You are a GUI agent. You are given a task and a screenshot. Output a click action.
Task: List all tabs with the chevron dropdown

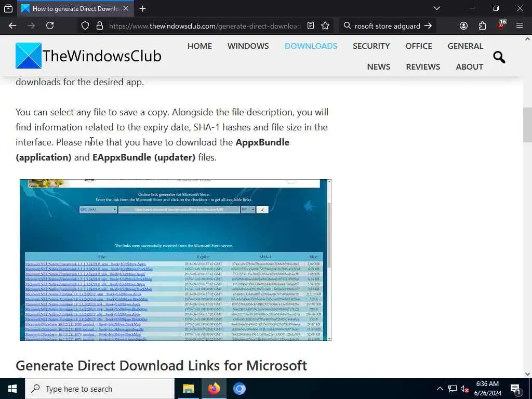(x=436, y=8)
